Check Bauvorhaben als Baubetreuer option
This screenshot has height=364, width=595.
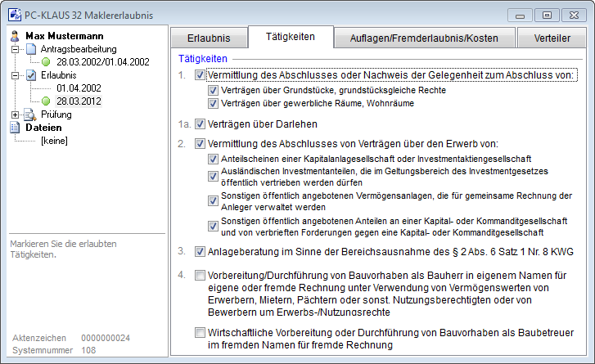pyautogui.click(x=201, y=333)
